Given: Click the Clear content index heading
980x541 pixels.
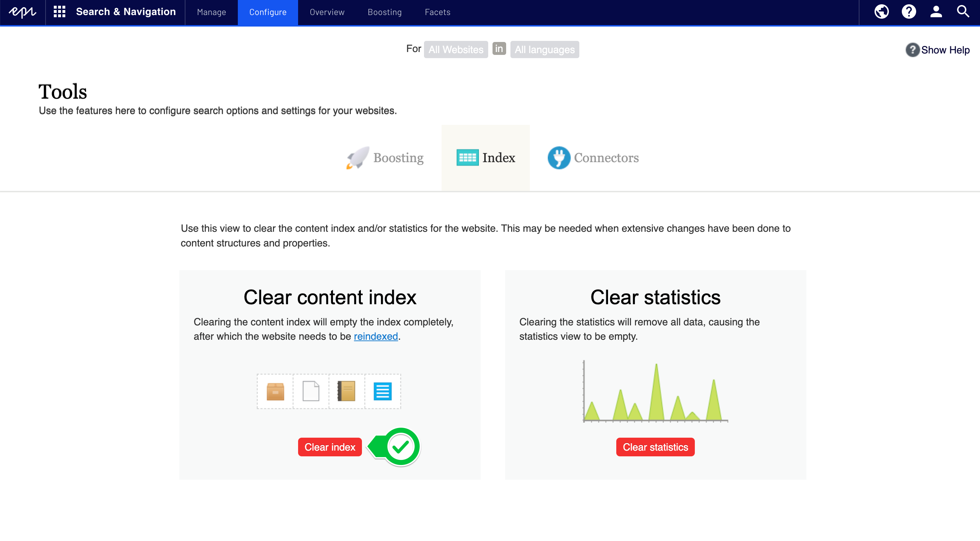Looking at the screenshot, I should (x=330, y=297).
